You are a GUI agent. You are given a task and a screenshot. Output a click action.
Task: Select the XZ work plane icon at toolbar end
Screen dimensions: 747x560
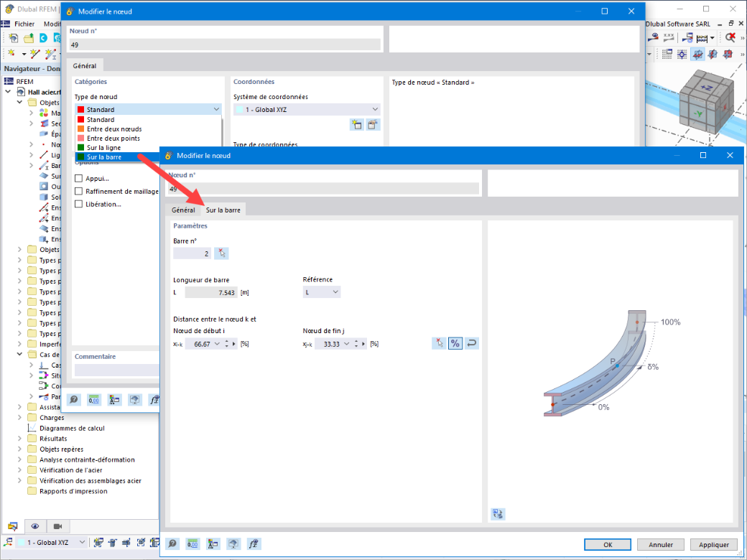pos(728,54)
